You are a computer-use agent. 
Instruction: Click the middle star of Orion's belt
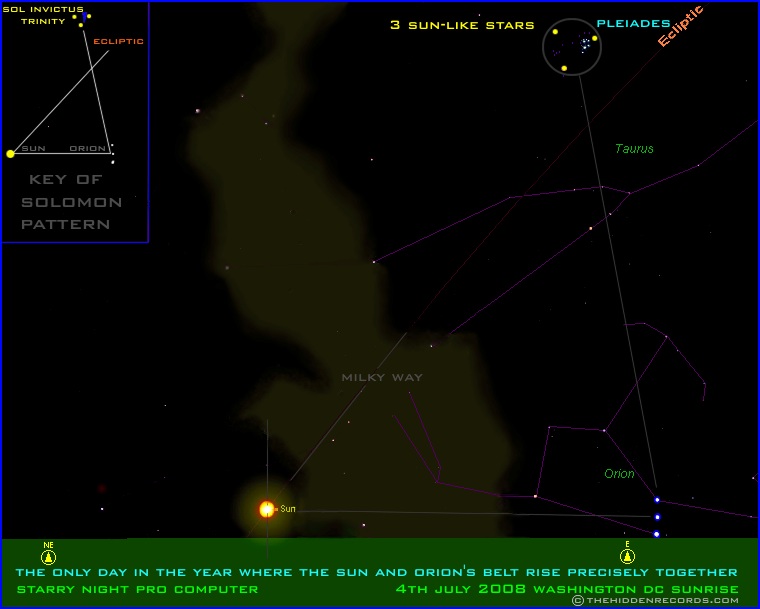click(657, 517)
